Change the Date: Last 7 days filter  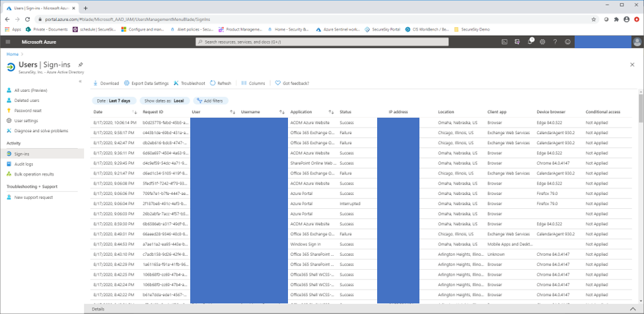click(x=114, y=100)
